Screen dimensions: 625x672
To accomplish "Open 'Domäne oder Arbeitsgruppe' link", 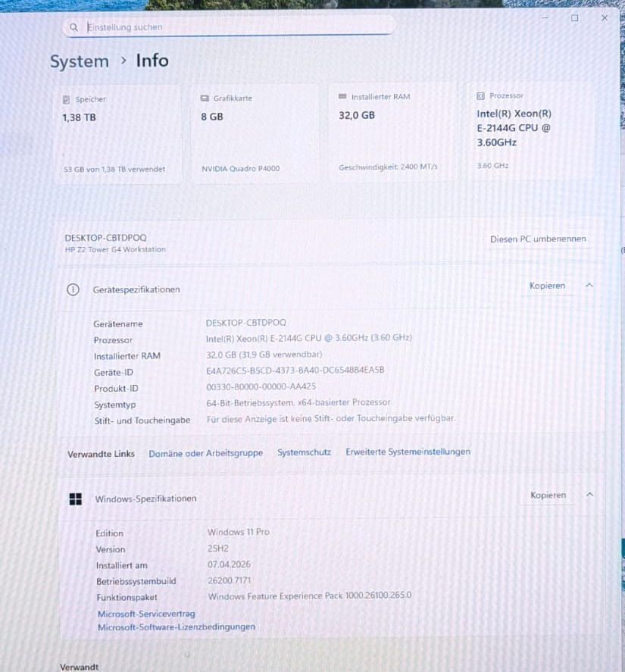I will tap(206, 453).
